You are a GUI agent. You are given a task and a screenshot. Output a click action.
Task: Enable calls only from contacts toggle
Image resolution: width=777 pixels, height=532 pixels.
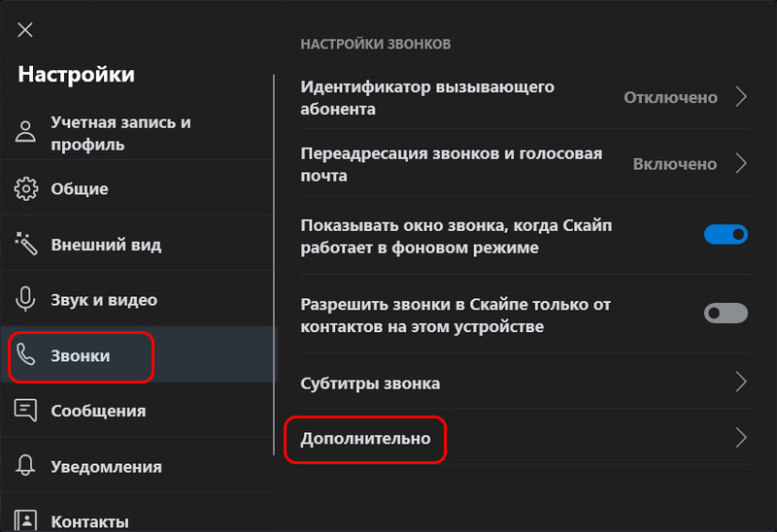coord(726,313)
